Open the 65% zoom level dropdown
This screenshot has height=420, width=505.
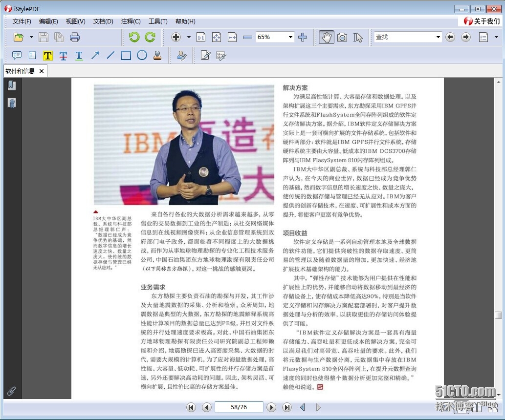pos(290,37)
